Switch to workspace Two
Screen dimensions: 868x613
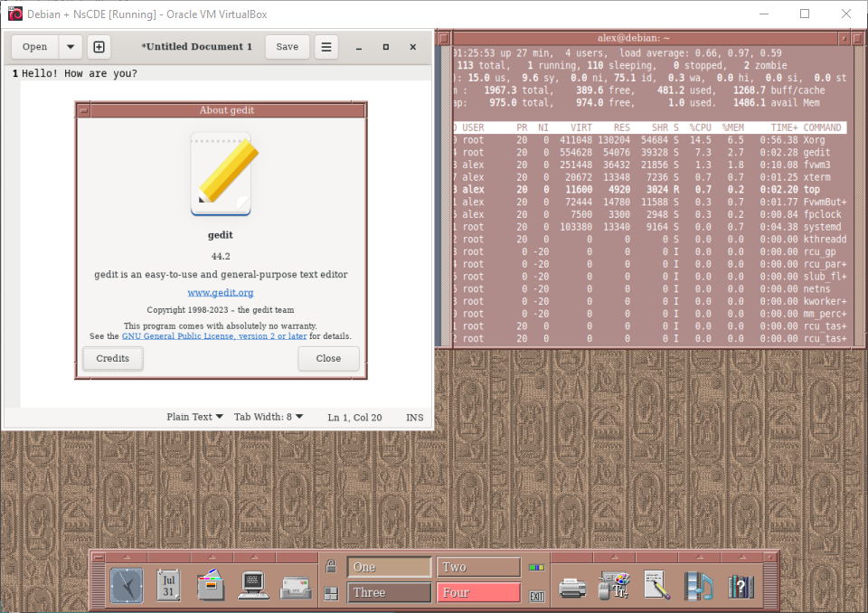(x=478, y=567)
